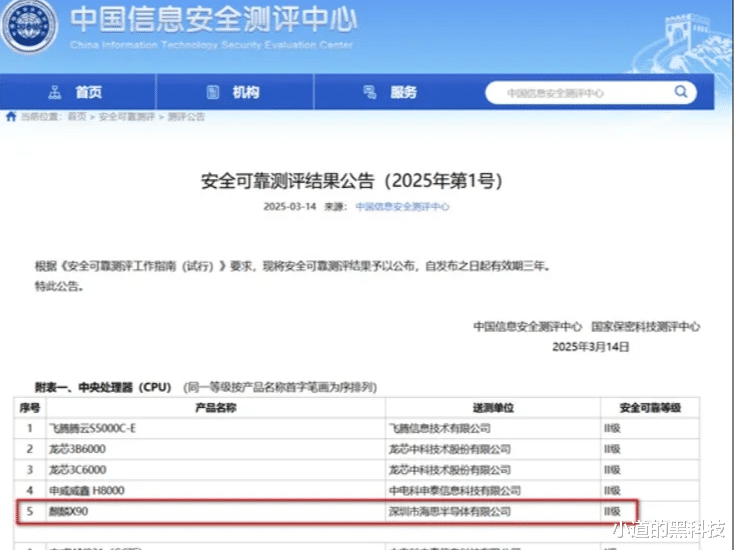The height and width of the screenshot is (550, 735).
Task: Click the 序号 column header
Action: coord(30,408)
